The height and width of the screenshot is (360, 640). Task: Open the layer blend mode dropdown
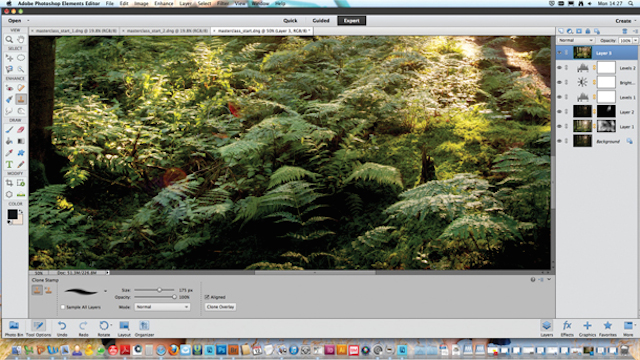pyautogui.click(x=576, y=40)
